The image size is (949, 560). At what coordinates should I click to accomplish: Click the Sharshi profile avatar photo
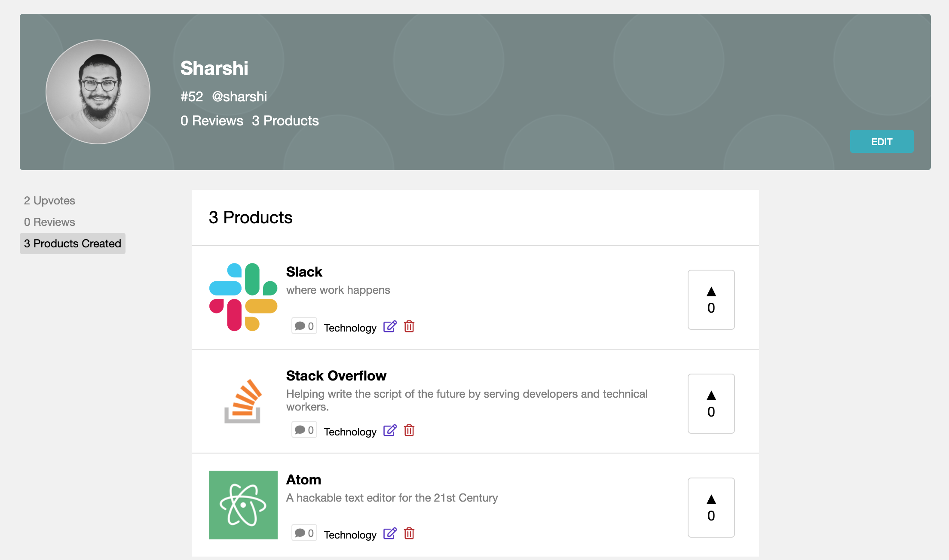click(x=98, y=92)
